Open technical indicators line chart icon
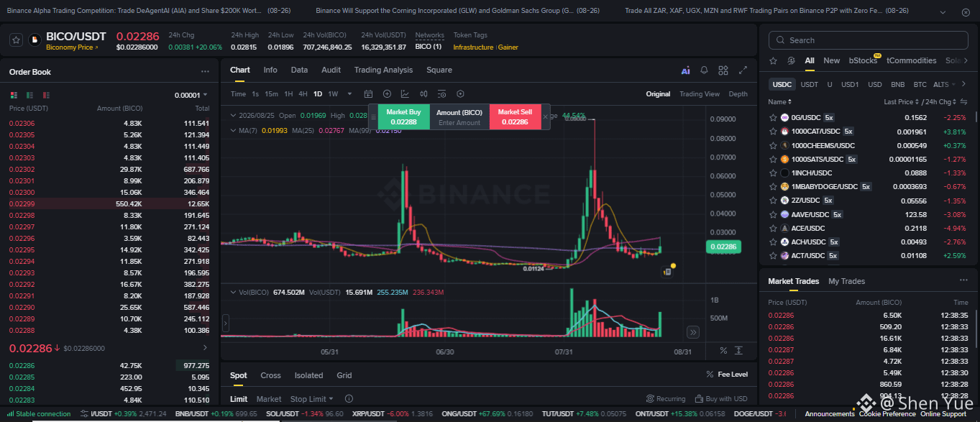Viewport: 980px width, 422px height. [405, 93]
